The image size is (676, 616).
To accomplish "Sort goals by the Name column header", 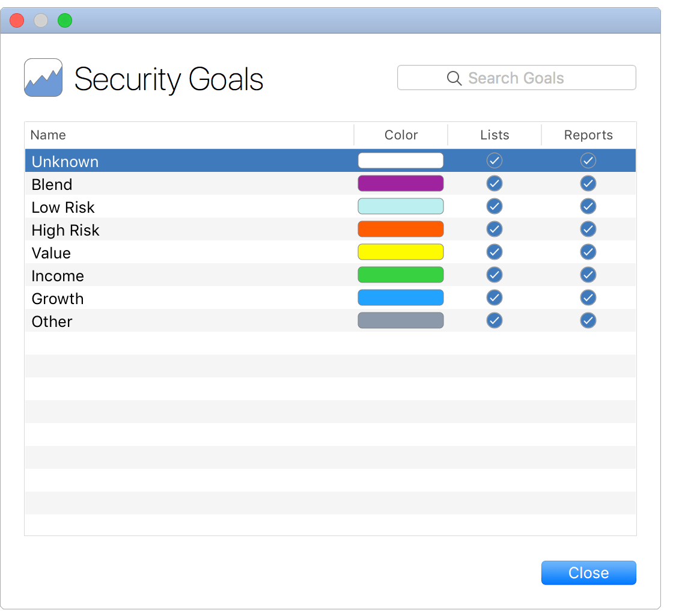I will coord(49,135).
